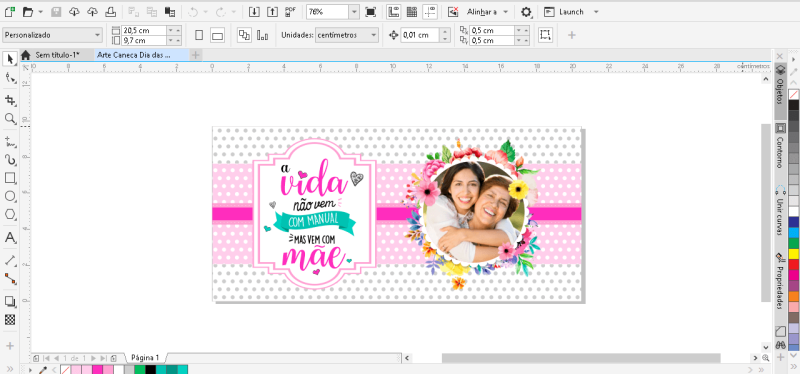Click the cloud download icon
Image resolution: width=800 pixels, height=374 pixels.
point(74,11)
